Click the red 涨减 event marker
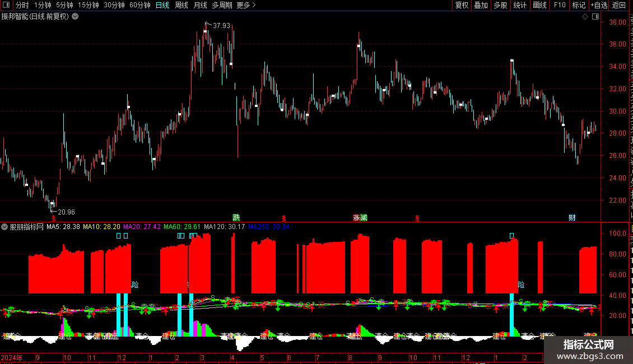Viewport: 633px width, 364px height. 360,218
